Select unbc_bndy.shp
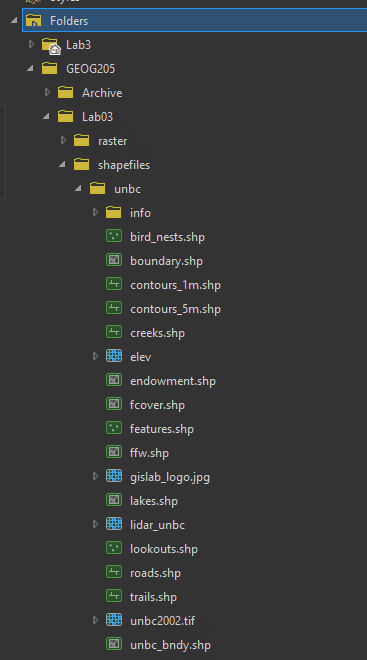Viewport: 367px width, 660px height. [x=170, y=645]
